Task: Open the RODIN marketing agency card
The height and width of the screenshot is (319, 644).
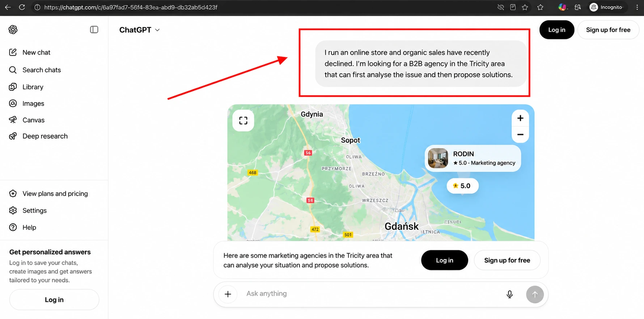Action: [x=473, y=158]
